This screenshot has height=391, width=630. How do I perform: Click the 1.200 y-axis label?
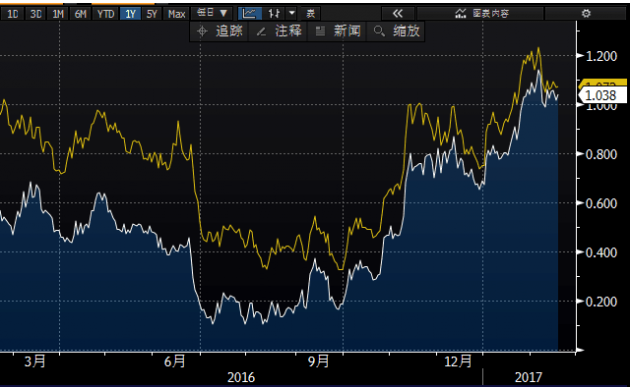click(x=601, y=56)
